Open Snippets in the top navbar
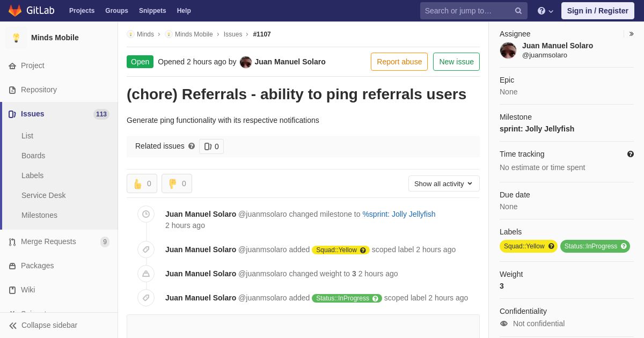 152,11
